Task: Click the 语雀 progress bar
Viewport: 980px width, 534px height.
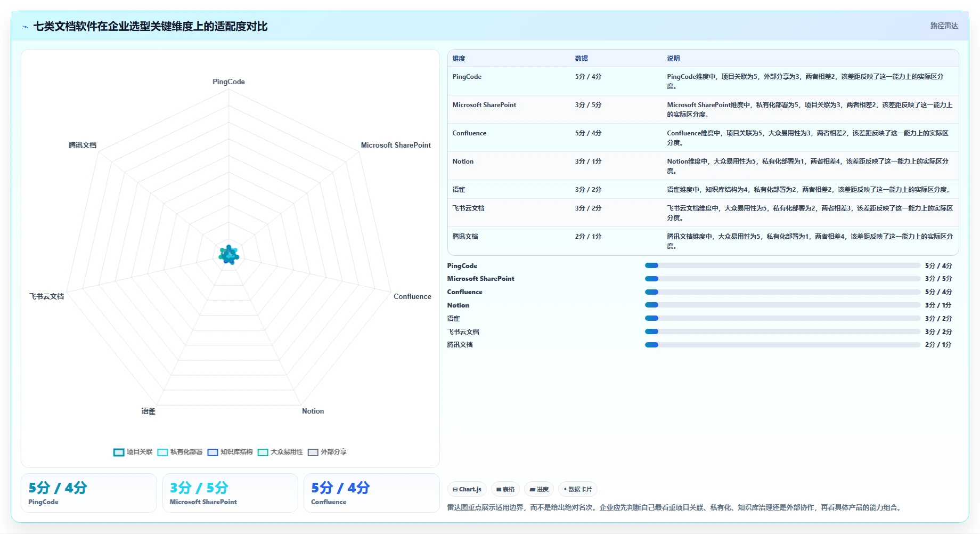Action: (x=782, y=318)
